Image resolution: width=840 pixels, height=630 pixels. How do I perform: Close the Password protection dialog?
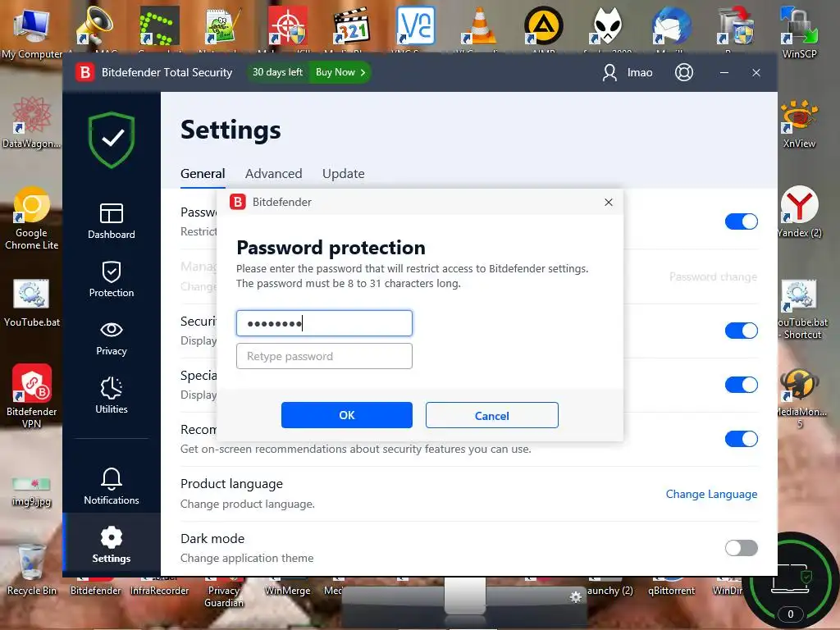(609, 202)
